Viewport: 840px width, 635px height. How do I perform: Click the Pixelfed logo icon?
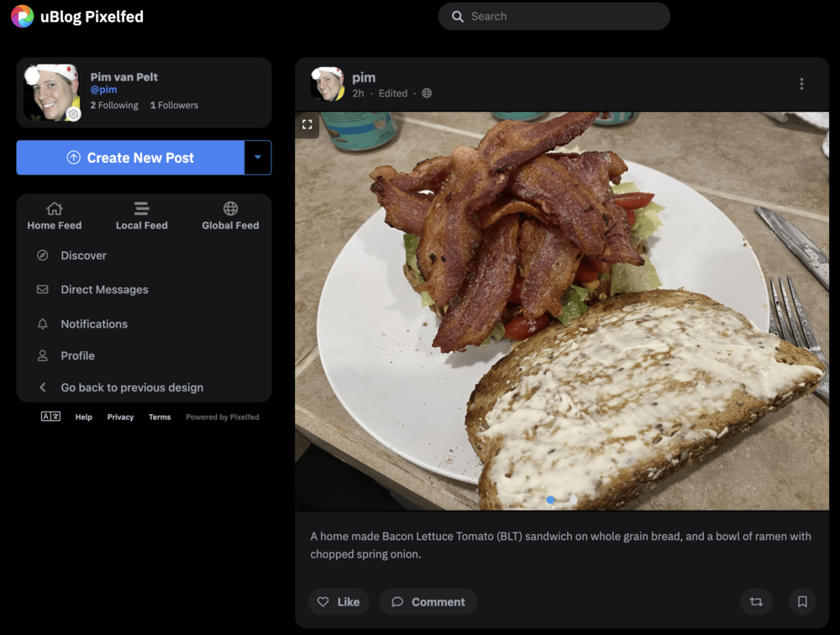[23, 17]
